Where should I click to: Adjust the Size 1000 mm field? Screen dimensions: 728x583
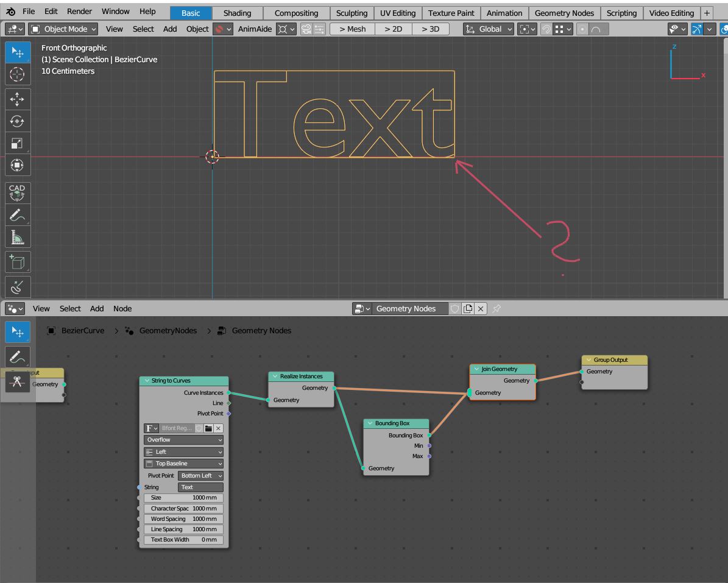183,498
